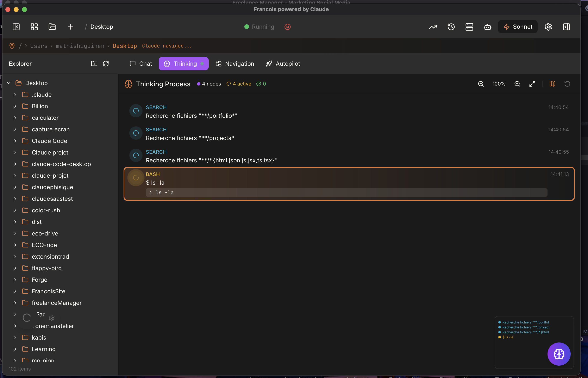Click the red stop recording icon

coord(288,27)
